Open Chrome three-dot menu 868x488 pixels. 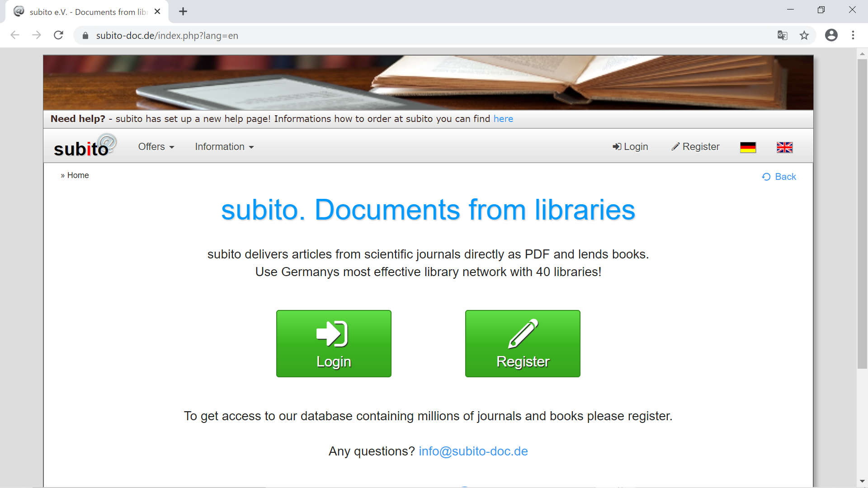click(x=853, y=35)
